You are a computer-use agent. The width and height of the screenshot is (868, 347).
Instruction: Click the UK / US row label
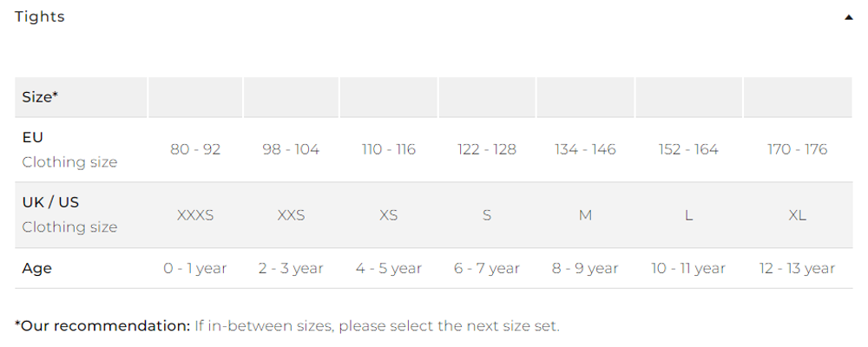click(x=50, y=202)
